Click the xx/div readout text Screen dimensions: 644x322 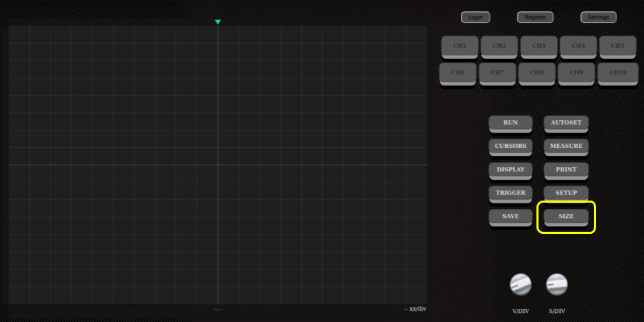click(x=415, y=308)
